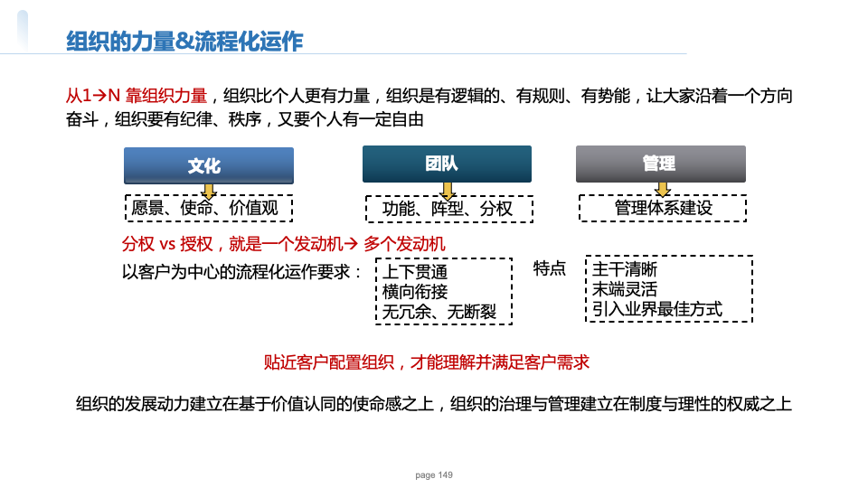Click the text 主干清晰

[x=625, y=269]
